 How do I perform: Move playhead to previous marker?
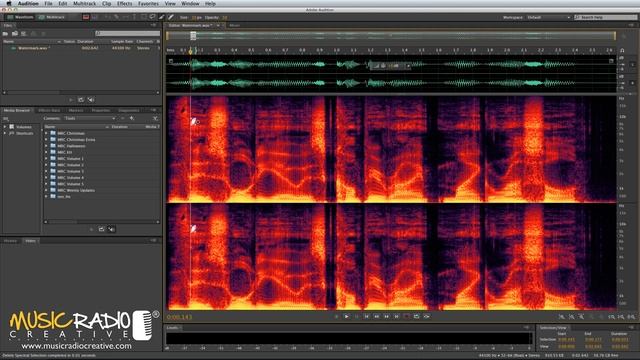(367, 316)
